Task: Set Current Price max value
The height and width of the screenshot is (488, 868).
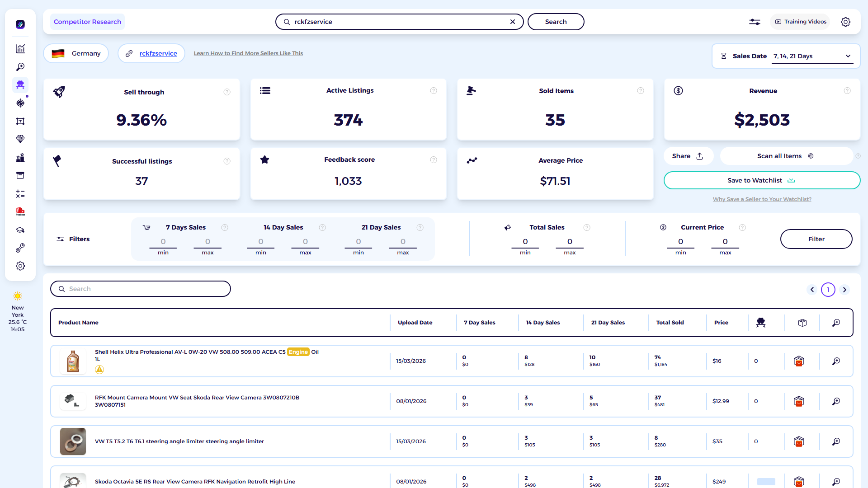Action: click(725, 242)
